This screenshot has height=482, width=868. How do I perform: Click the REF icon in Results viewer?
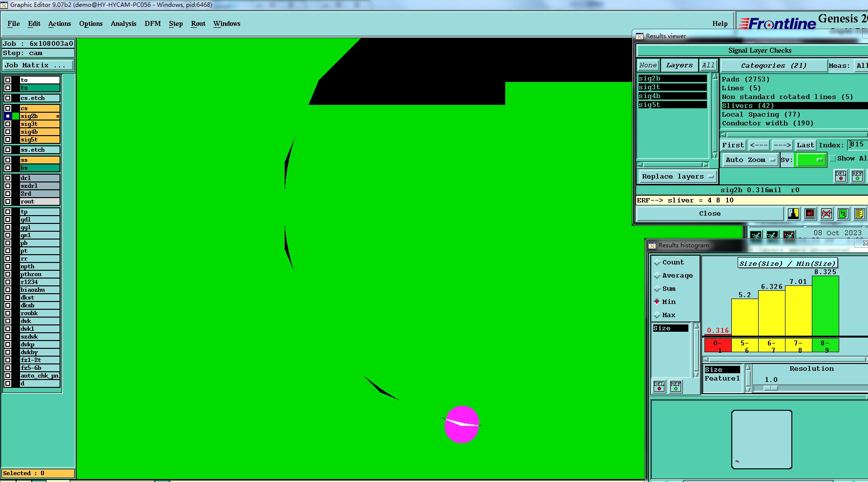click(x=857, y=176)
